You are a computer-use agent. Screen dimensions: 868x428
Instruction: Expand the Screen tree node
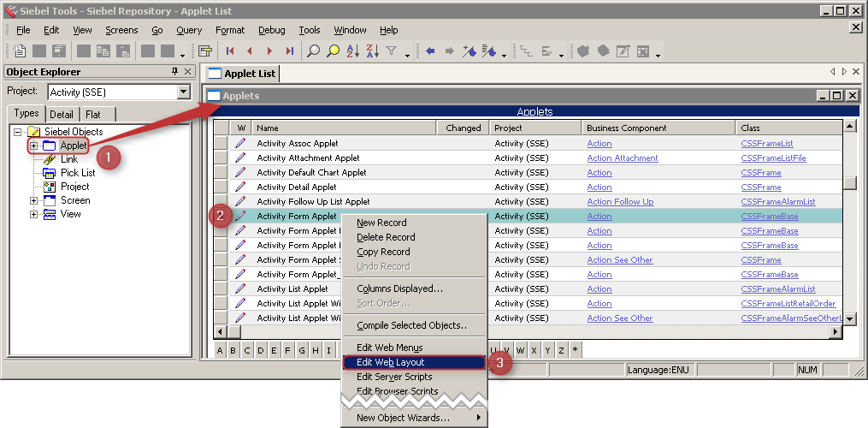[x=33, y=200]
